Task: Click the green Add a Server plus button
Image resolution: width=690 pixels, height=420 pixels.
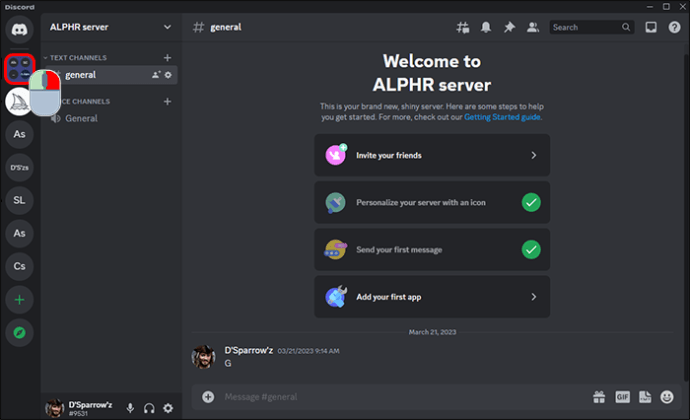Action: click(19, 300)
